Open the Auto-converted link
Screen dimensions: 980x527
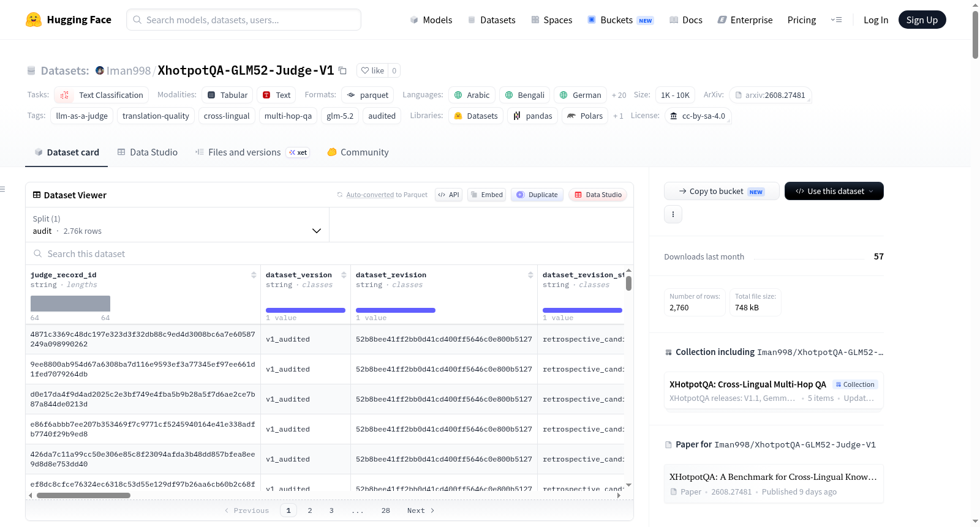pyautogui.click(x=370, y=195)
